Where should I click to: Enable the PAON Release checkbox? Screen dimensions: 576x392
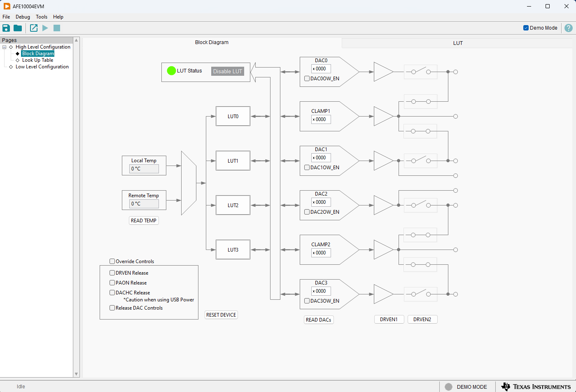[112, 283]
